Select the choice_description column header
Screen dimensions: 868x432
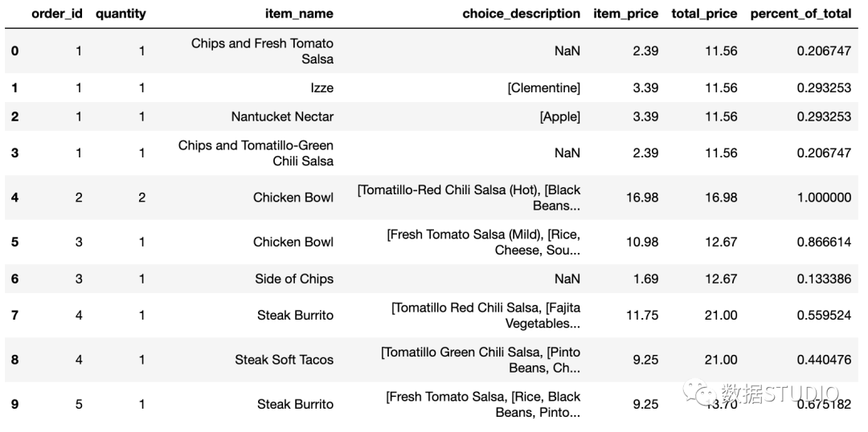[522, 14]
